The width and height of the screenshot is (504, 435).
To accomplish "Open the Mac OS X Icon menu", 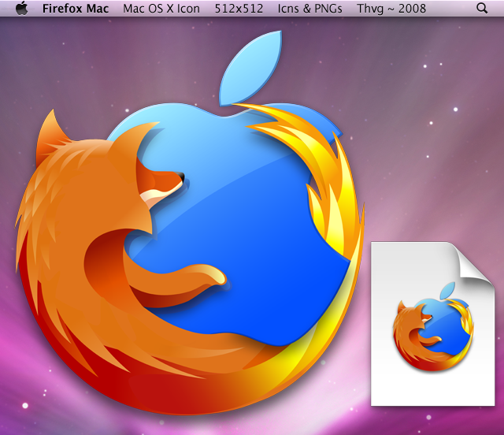I will point(161,9).
